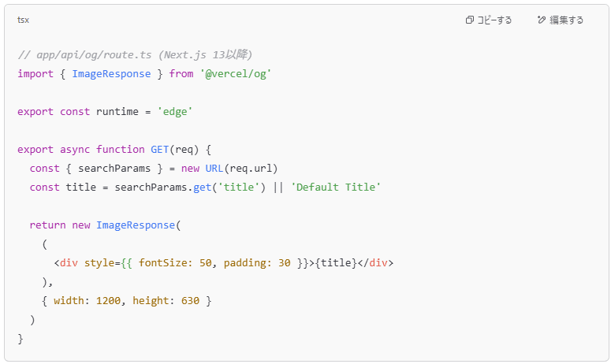Click the pencil edit icon beside 編集する
This screenshot has width=611, height=364.
542,20
